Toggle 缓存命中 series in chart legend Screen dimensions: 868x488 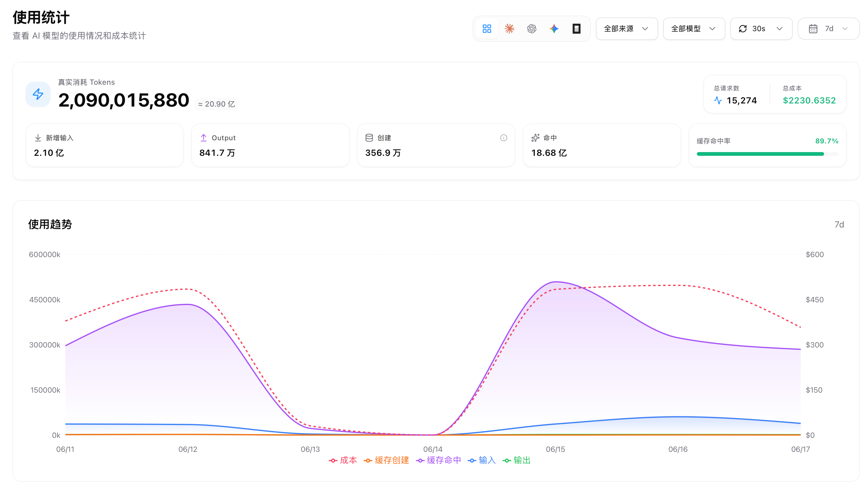(438, 460)
